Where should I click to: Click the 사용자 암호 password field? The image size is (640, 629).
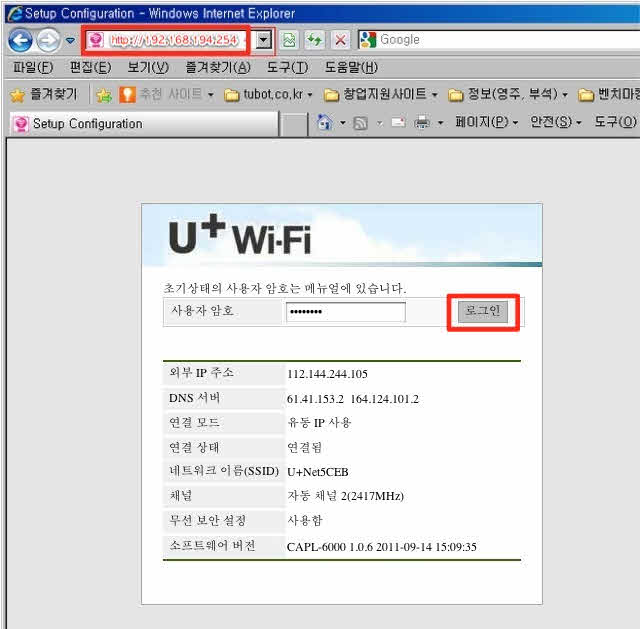[346, 312]
